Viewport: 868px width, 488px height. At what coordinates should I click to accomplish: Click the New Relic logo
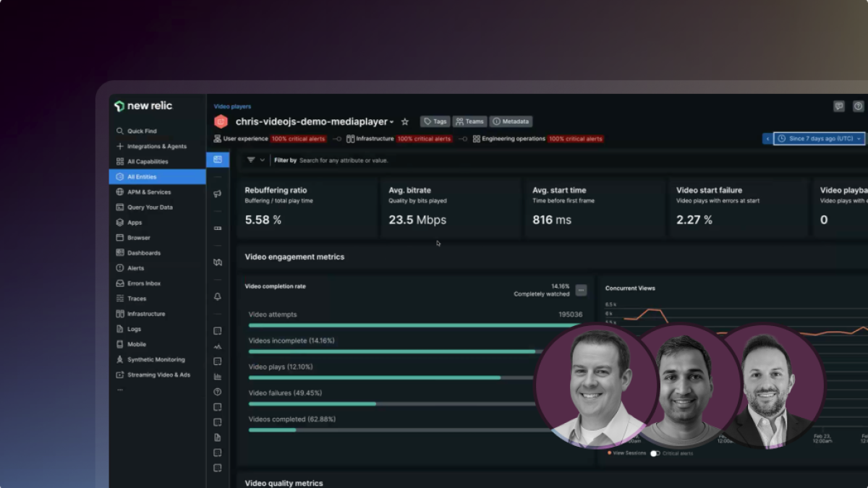143,106
